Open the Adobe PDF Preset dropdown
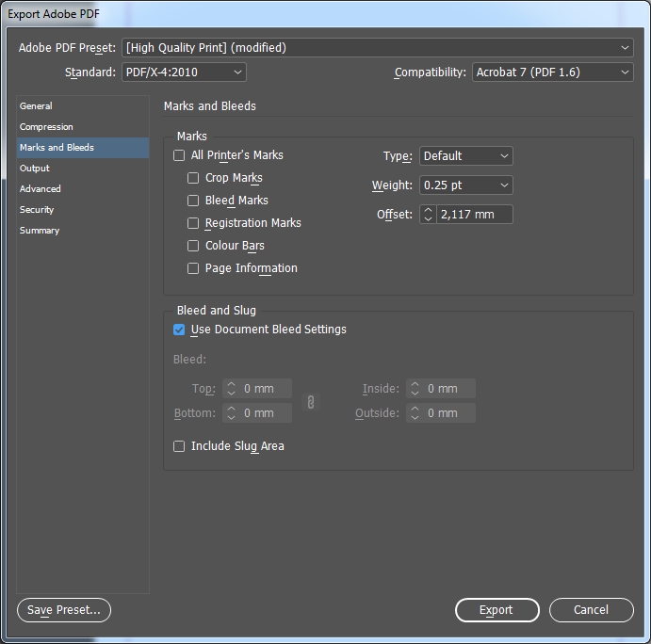This screenshot has height=644, width=651. point(378,48)
